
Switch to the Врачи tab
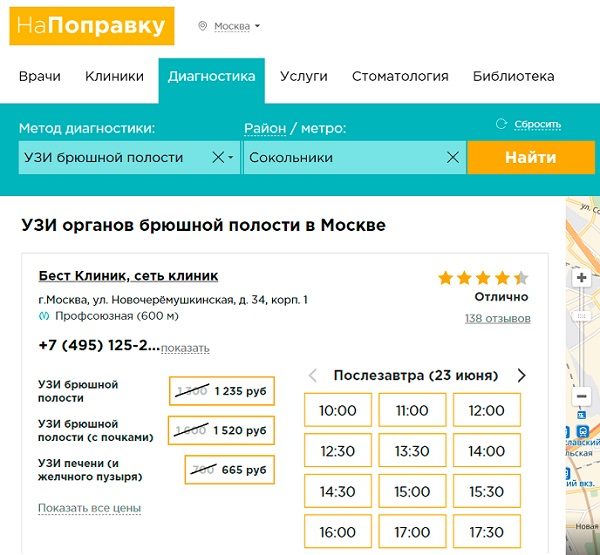(x=40, y=77)
